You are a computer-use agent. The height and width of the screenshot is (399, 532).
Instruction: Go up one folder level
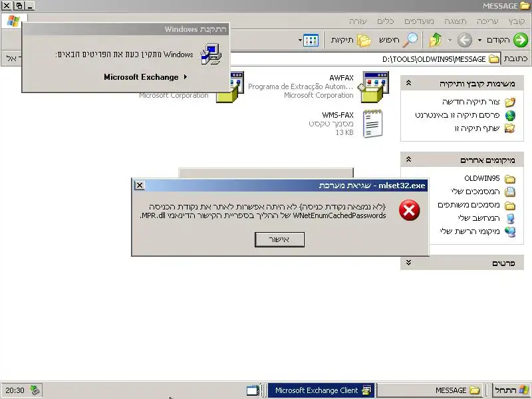436,40
